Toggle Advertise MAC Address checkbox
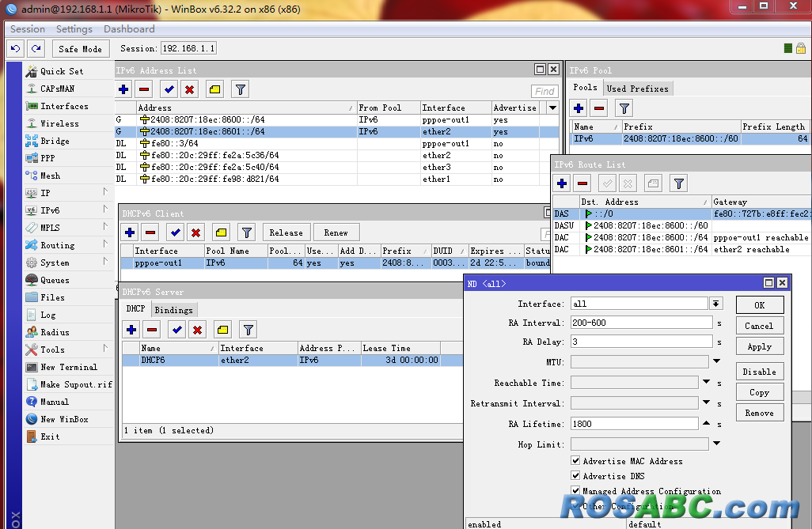Image resolution: width=812 pixels, height=529 pixels. click(x=575, y=460)
